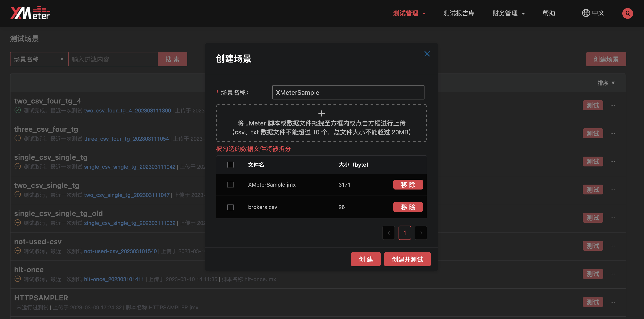Tick the brokers.csv checkbox
Screen dimensions: 644x319
tap(230, 207)
